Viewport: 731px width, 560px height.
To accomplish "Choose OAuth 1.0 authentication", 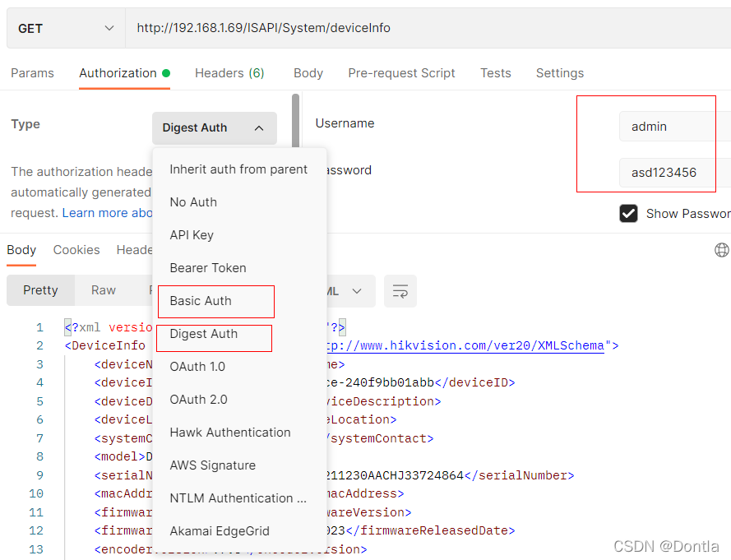I will click(197, 366).
